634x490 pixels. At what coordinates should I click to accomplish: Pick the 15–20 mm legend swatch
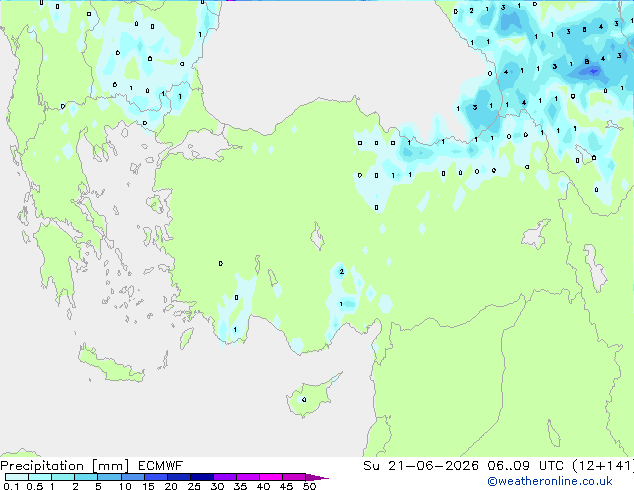(155, 477)
